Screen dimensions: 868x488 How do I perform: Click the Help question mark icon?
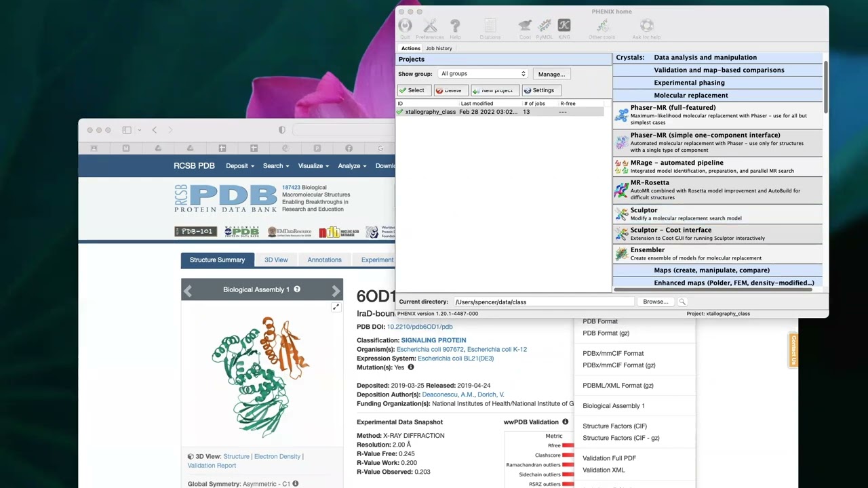tap(455, 26)
